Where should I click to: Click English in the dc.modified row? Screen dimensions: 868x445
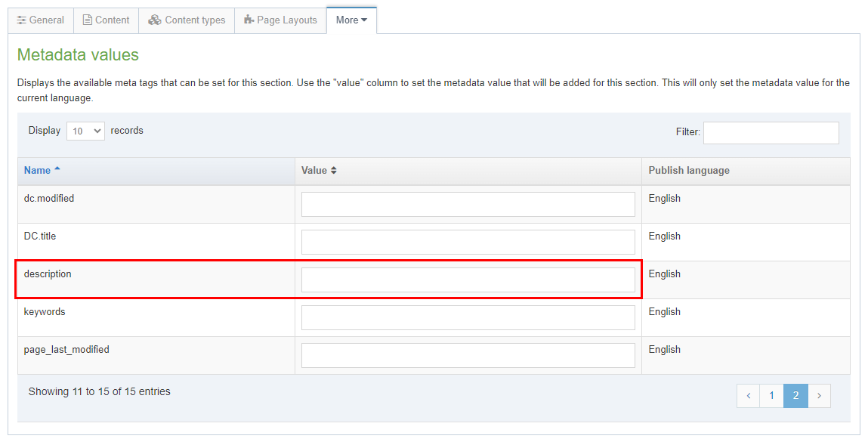point(664,198)
